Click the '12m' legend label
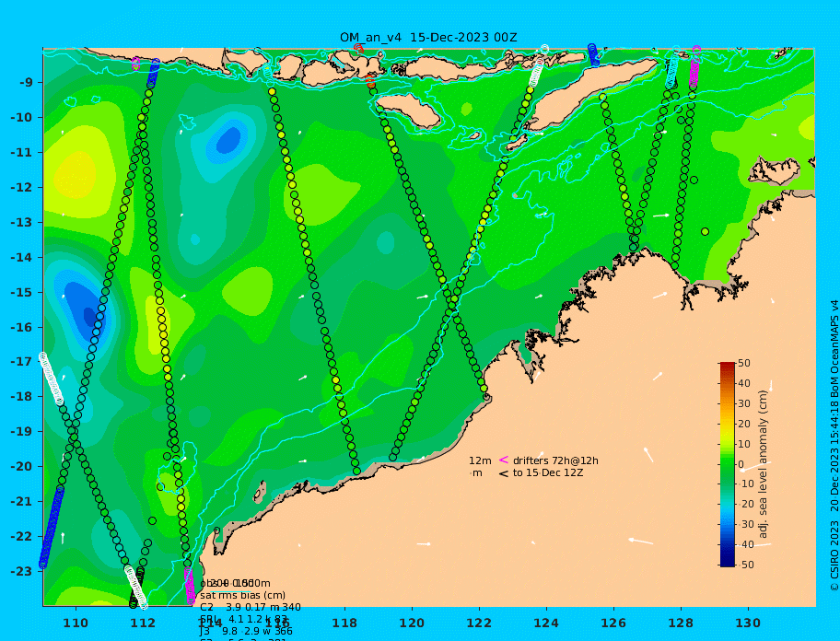 (480, 460)
